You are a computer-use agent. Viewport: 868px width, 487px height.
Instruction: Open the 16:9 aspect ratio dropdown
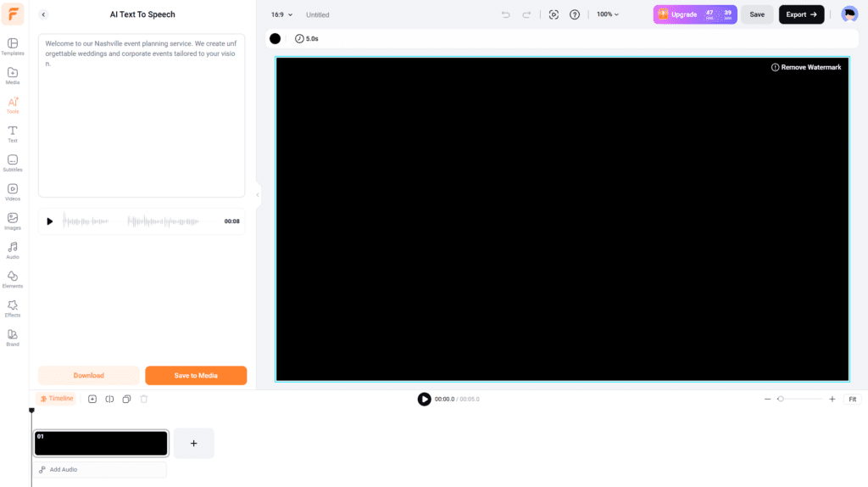click(x=281, y=15)
